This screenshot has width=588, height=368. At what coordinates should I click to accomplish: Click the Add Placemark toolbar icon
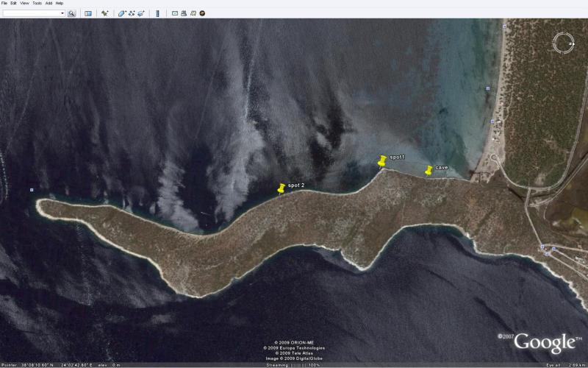click(105, 13)
